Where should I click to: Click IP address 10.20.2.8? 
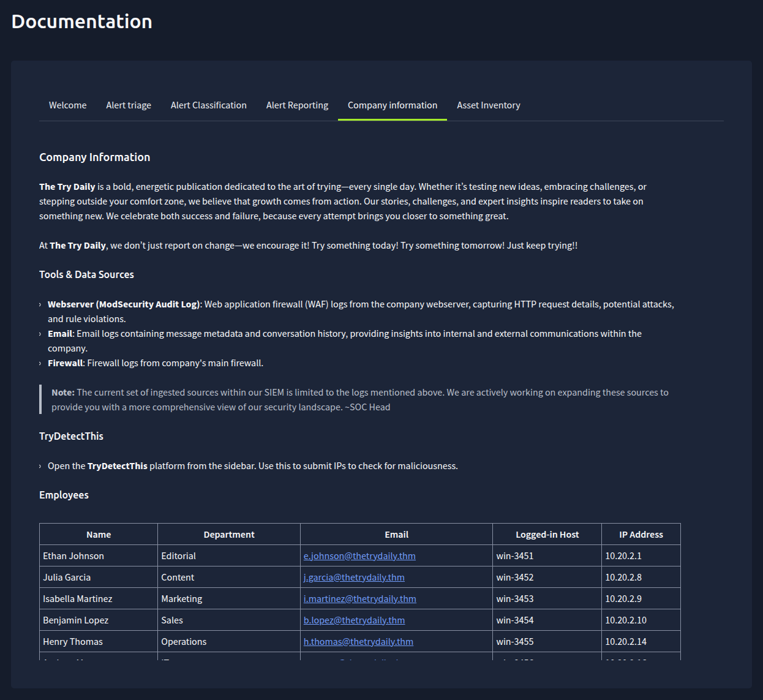point(641,578)
